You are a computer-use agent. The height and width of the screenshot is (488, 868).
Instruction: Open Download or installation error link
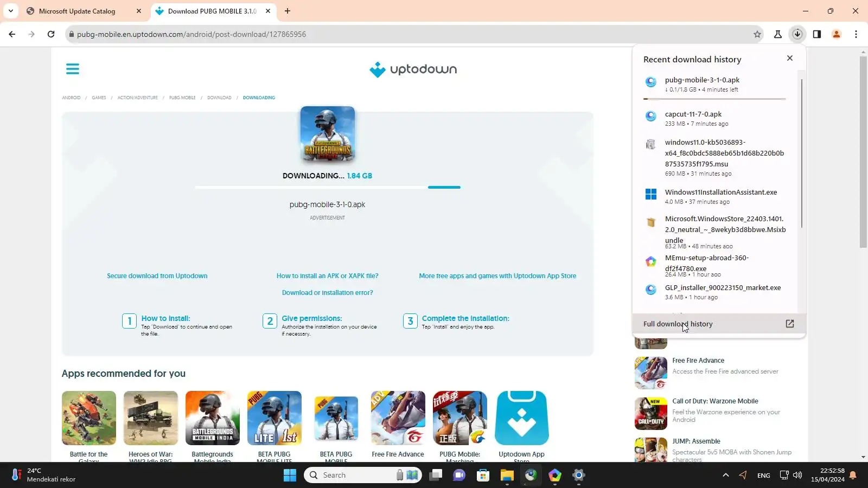tap(328, 293)
